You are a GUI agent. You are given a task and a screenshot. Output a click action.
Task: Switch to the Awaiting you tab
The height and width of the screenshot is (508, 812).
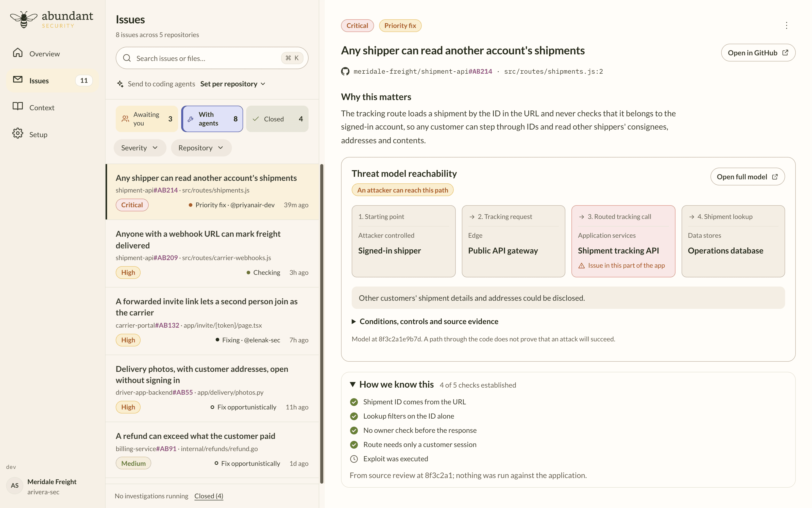tap(147, 119)
